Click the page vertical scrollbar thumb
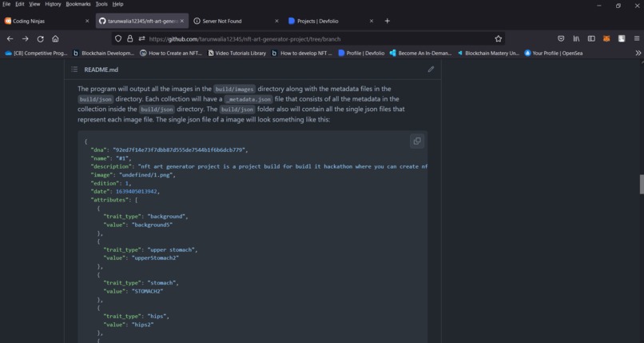This screenshot has height=343, width=644. [x=642, y=184]
